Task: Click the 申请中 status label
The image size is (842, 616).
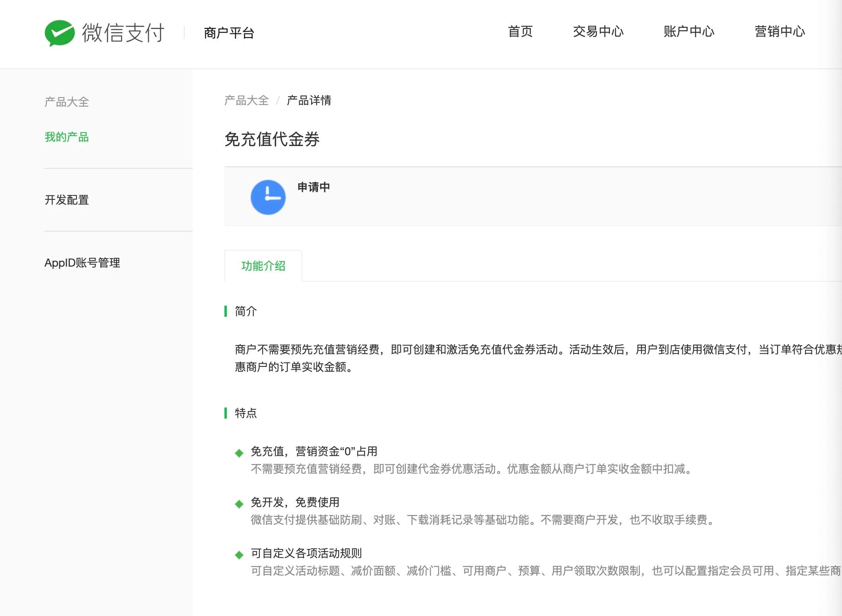Action: point(314,187)
